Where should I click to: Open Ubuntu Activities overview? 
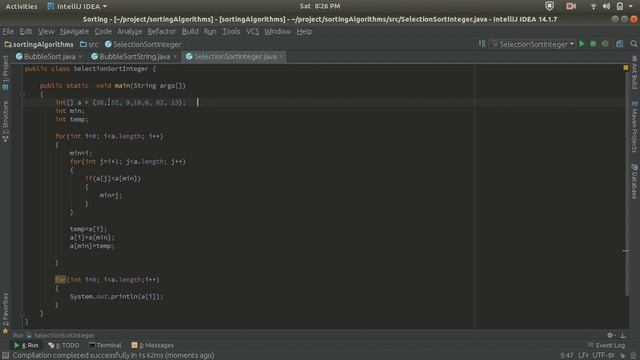pyautogui.click(x=21, y=6)
